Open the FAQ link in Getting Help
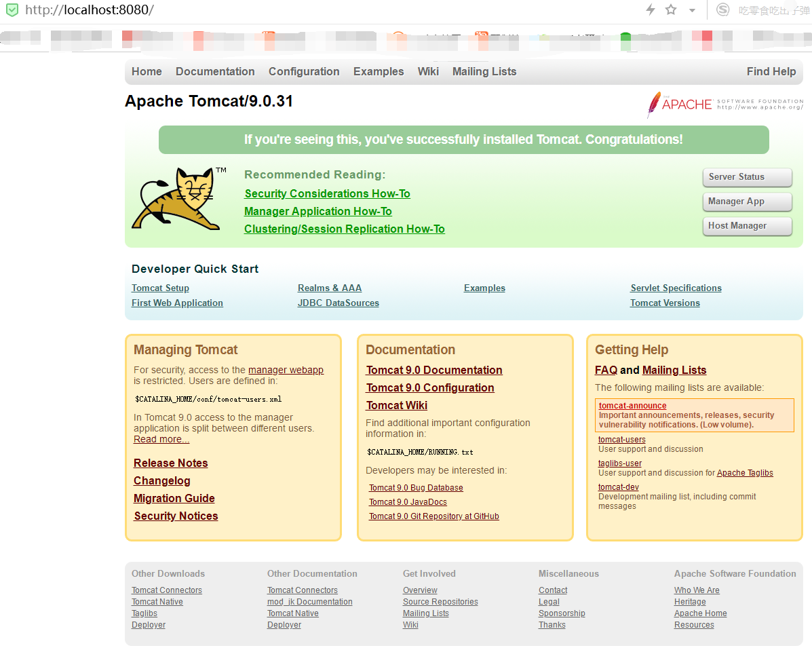Image resolution: width=812 pixels, height=648 pixels. 606,370
